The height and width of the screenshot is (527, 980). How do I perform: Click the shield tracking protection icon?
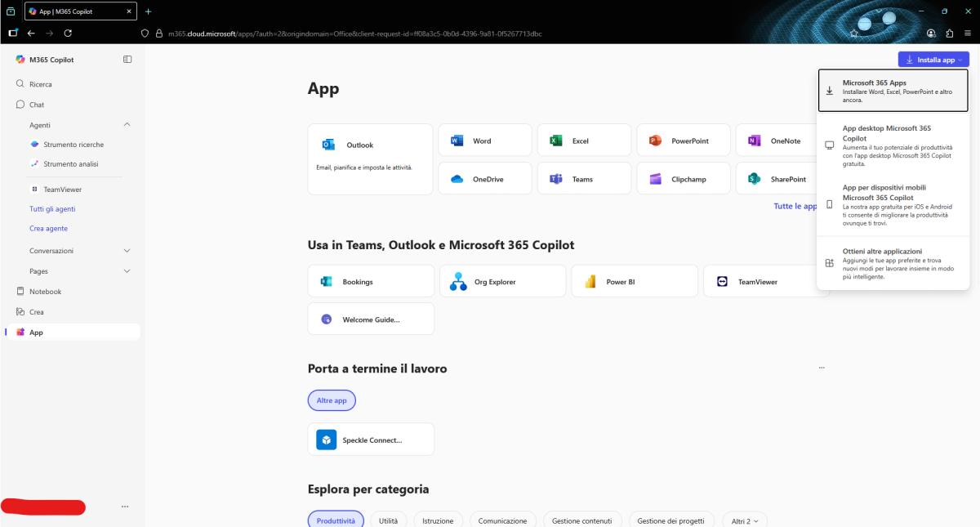tap(145, 33)
